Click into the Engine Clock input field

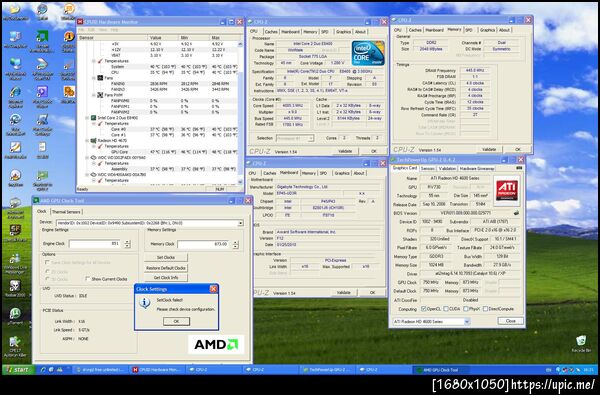(x=96, y=243)
